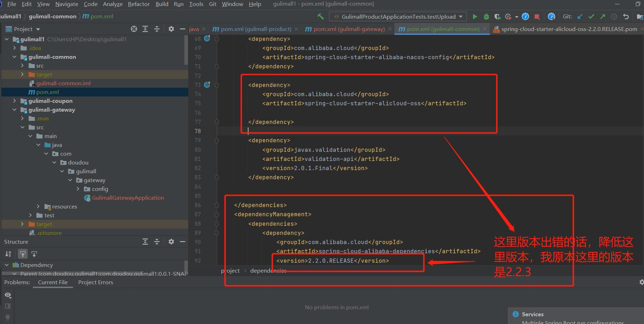Open the File menu

click(12, 4)
